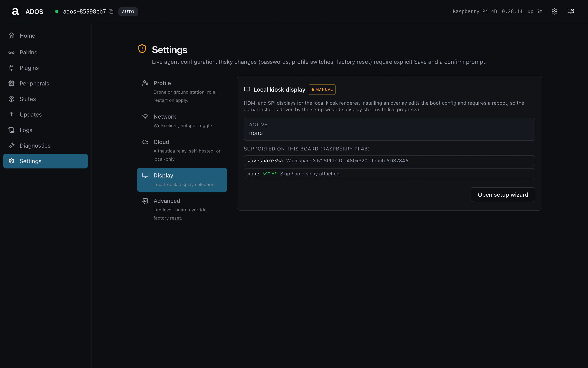This screenshot has width=588, height=368.
Task: Click the AUTO mode badge
Action: click(x=128, y=11)
